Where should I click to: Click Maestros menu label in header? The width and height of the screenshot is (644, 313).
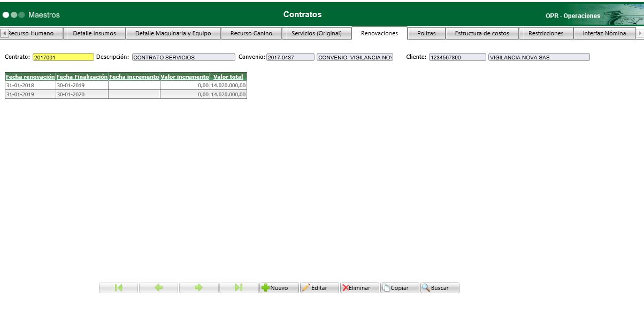44,15
